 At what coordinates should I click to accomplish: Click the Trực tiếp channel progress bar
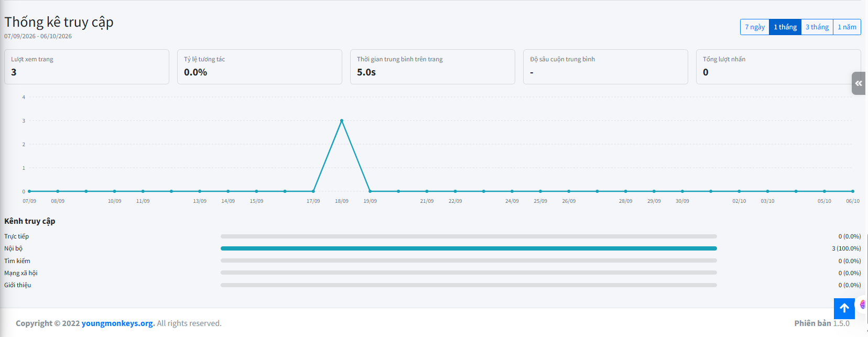click(469, 236)
